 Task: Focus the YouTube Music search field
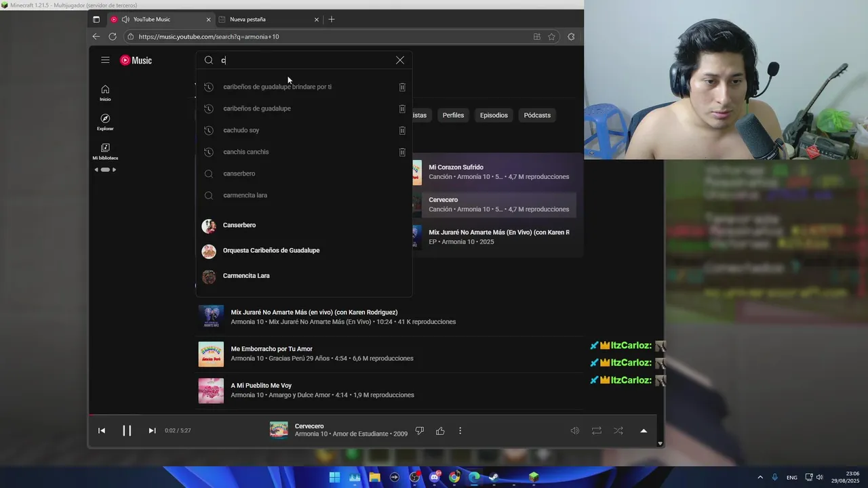[304, 60]
